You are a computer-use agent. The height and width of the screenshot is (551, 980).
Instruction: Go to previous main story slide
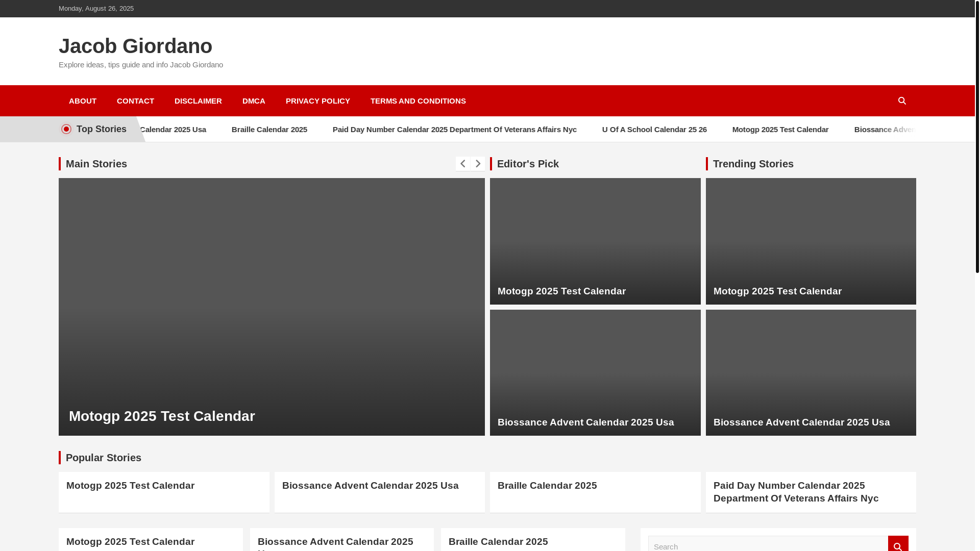pyautogui.click(x=463, y=164)
